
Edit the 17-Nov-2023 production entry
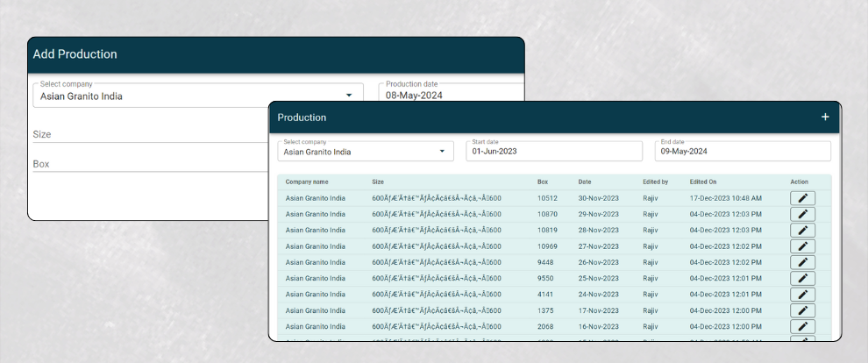pyautogui.click(x=802, y=310)
